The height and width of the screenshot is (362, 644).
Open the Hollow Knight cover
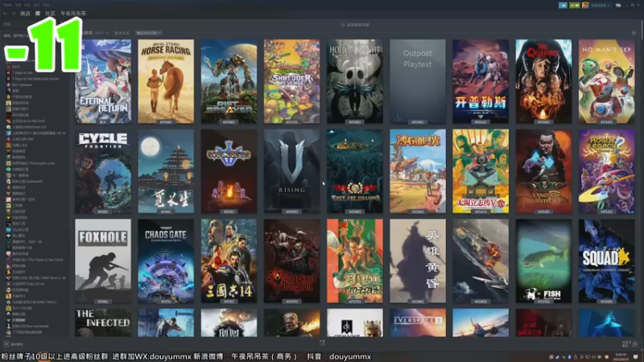coord(355,81)
